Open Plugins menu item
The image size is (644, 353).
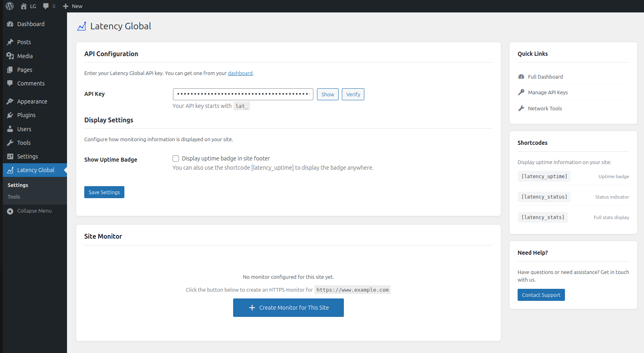[26, 115]
